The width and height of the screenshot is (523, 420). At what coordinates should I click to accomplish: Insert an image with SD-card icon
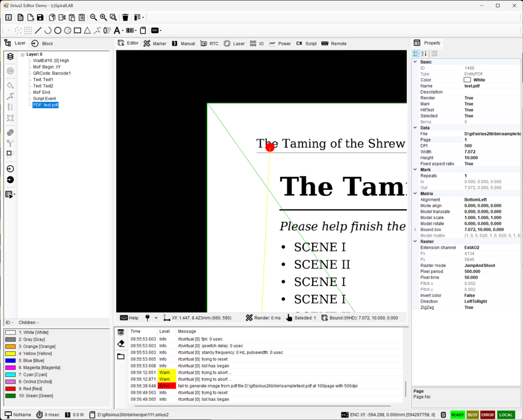143,30
